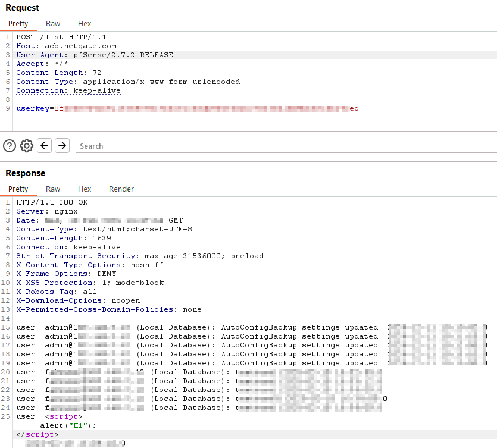
Task: Switch to the Request Raw tab
Action: pos(53,24)
